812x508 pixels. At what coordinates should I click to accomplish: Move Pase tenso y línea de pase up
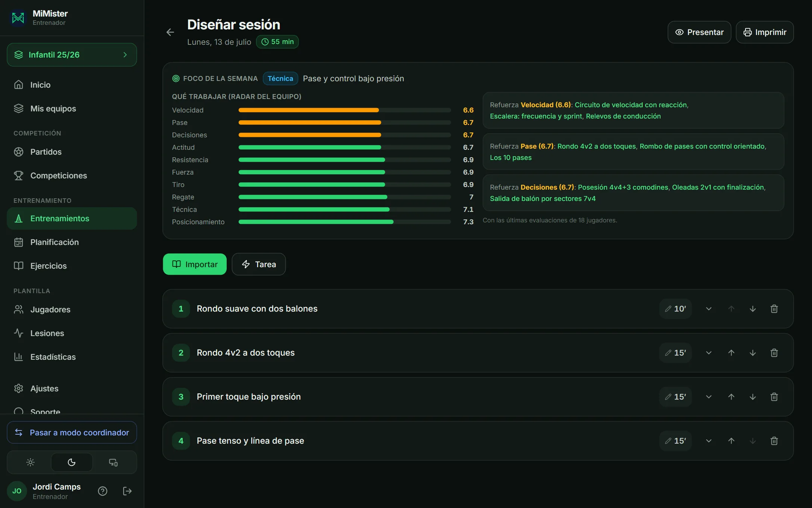point(731,441)
